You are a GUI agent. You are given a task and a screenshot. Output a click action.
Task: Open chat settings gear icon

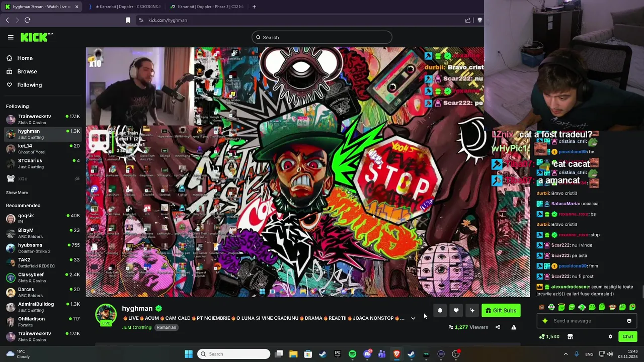[610, 337]
